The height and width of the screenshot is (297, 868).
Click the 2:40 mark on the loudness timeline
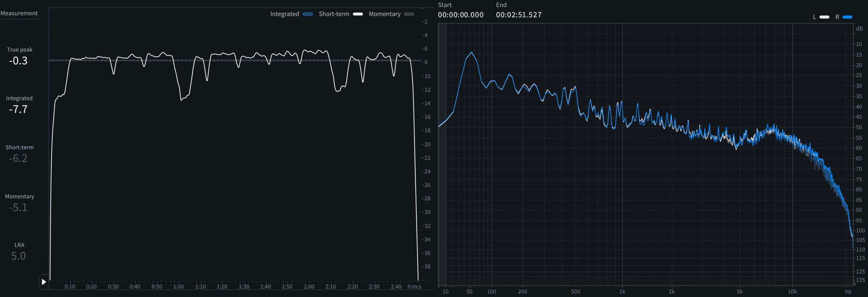(x=396, y=286)
